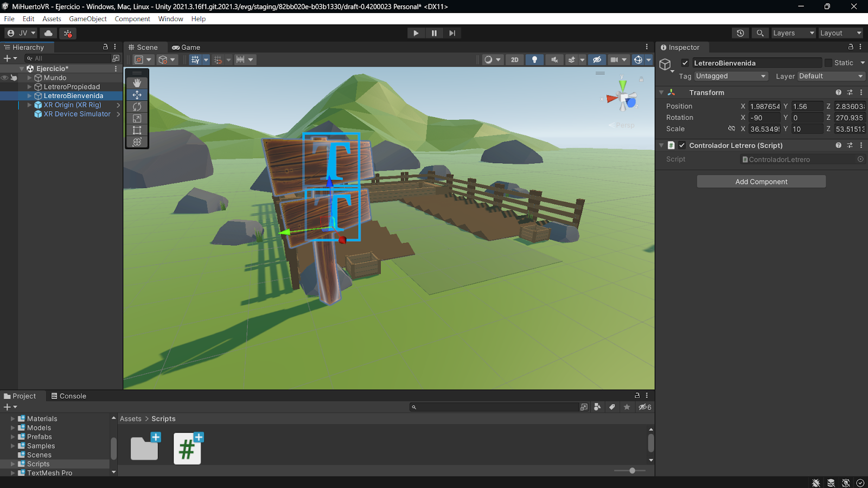
Task: Open the GameObject menu
Action: tap(88, 19)
